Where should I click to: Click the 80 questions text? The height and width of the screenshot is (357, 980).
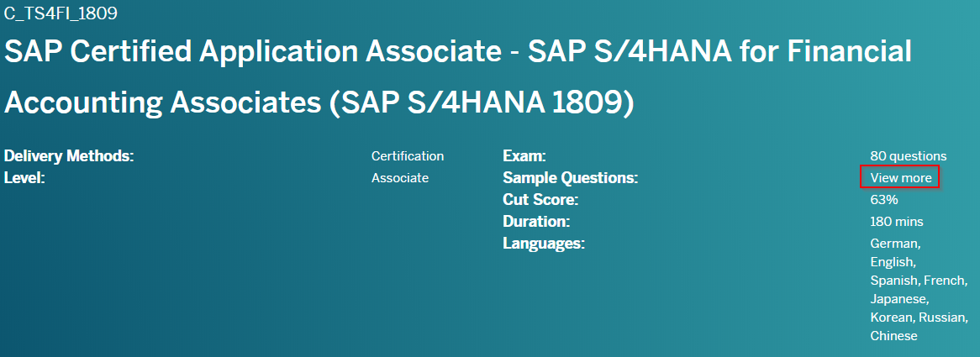(909, 155)
